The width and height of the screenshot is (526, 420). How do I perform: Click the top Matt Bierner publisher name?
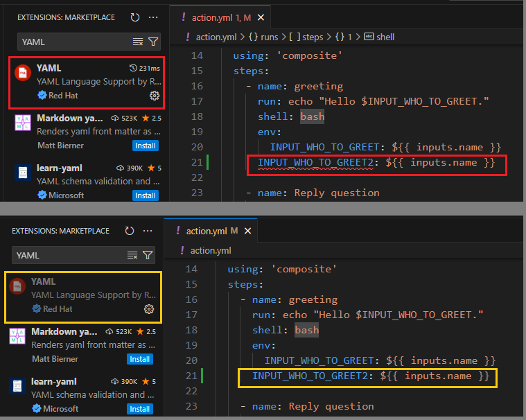60,146
